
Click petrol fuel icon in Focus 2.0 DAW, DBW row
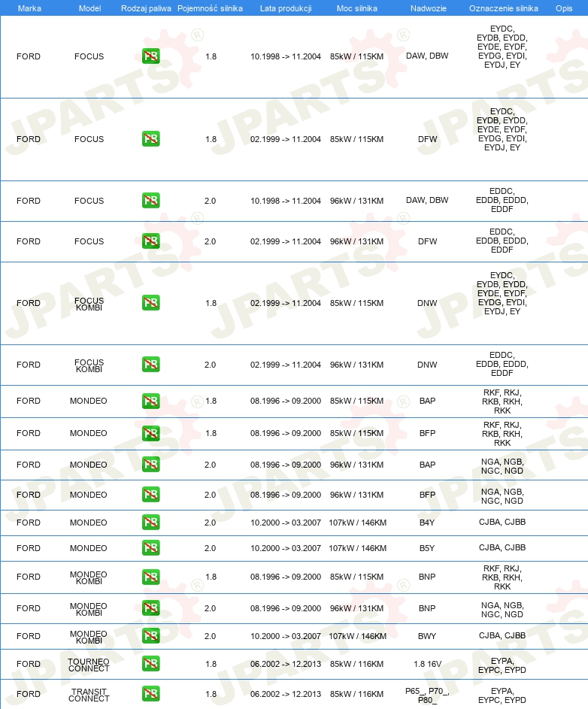click(x=150, y=200)
